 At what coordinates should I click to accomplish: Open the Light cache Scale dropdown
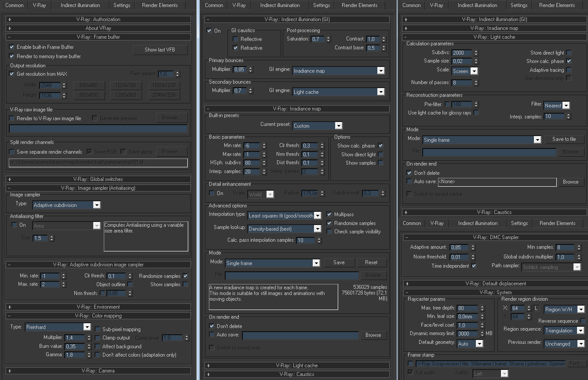pyautogui.click(x=464, y=71)
